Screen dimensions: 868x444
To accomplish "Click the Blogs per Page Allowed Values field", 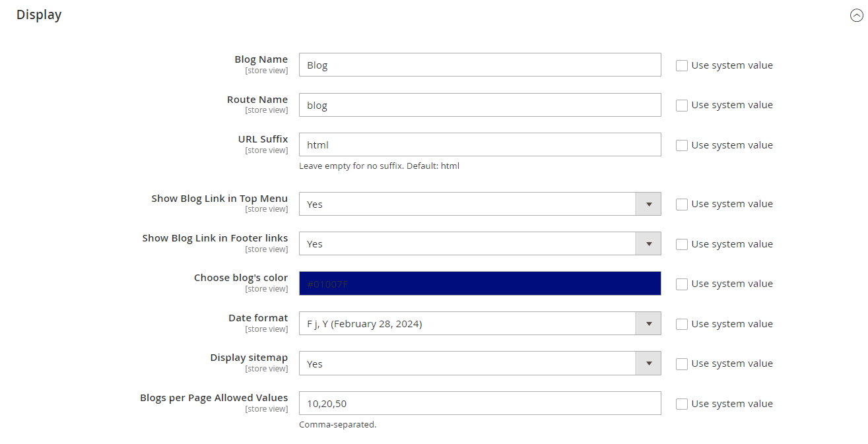I will pyautogui.click(x=479, y=403).
